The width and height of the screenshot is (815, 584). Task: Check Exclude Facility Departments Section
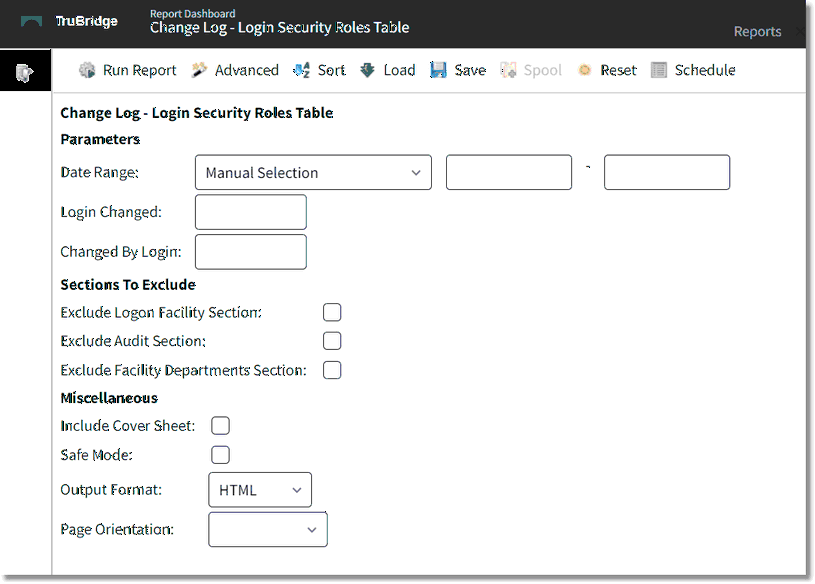pyautogui.click(x=332, y=370)
